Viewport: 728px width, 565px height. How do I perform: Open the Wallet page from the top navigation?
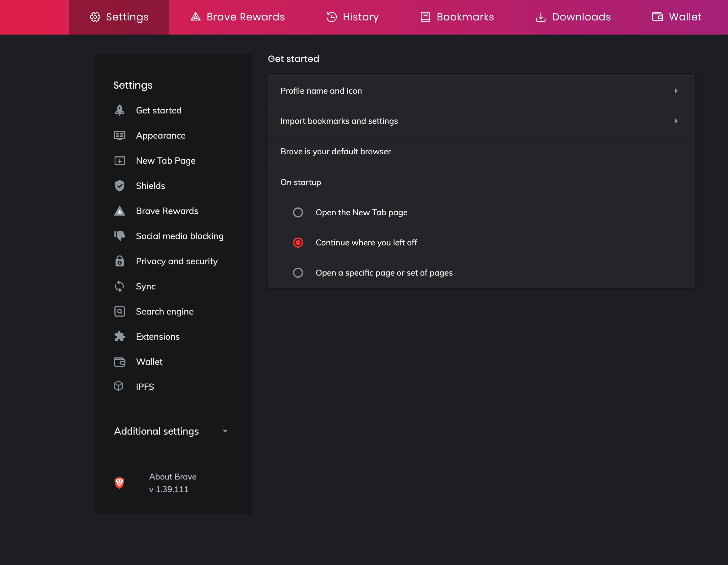(x=684, y=17)
